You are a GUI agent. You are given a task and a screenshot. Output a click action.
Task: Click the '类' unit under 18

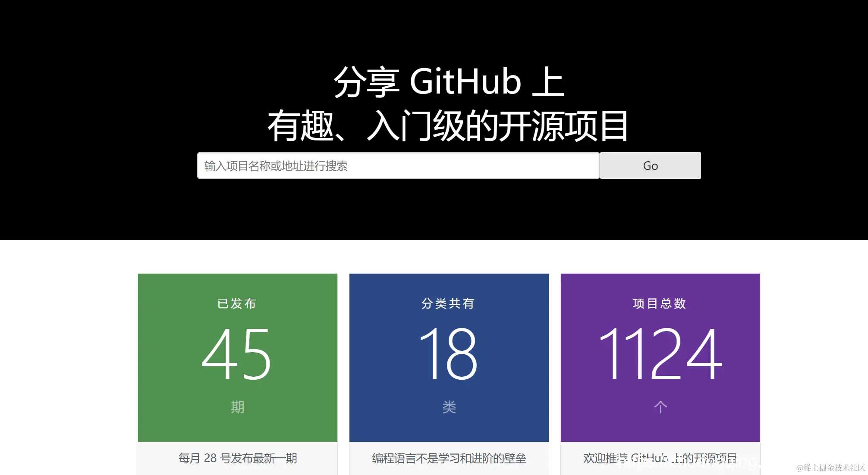(449, 407)
